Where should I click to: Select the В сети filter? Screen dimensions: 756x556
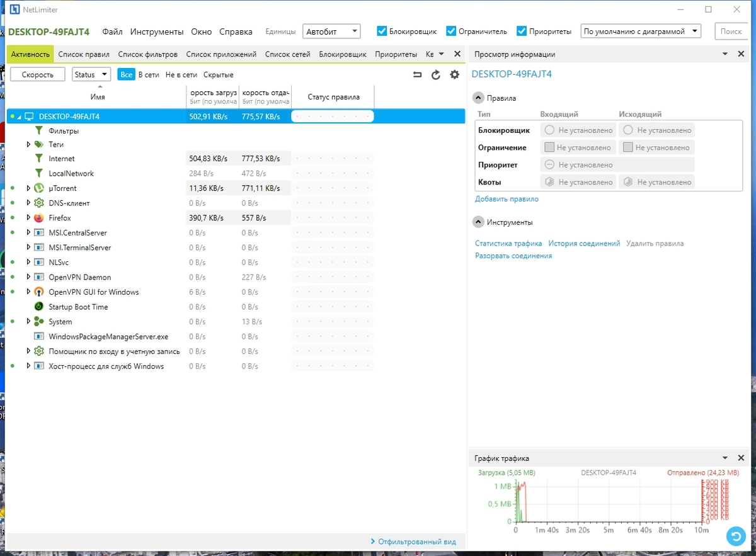[149, 74]
